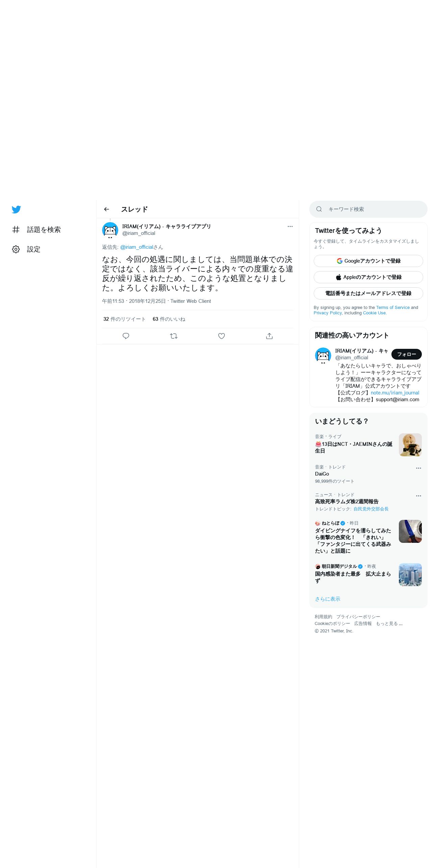This screenshot has width=434, height=868.
Task: Like the tweet with the heart icon
Action: click(x=221, y=336)
